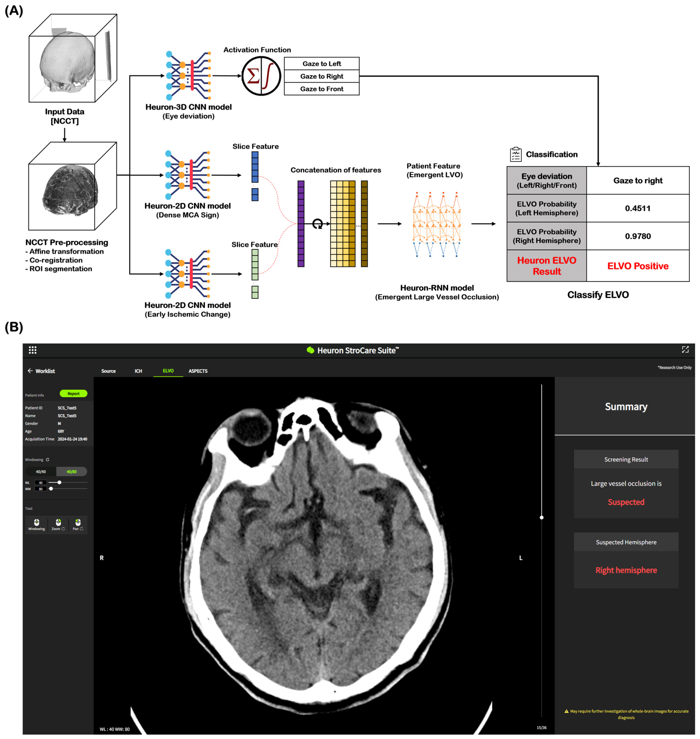Click the 'Classify ELVO' caption

[598, 295]
